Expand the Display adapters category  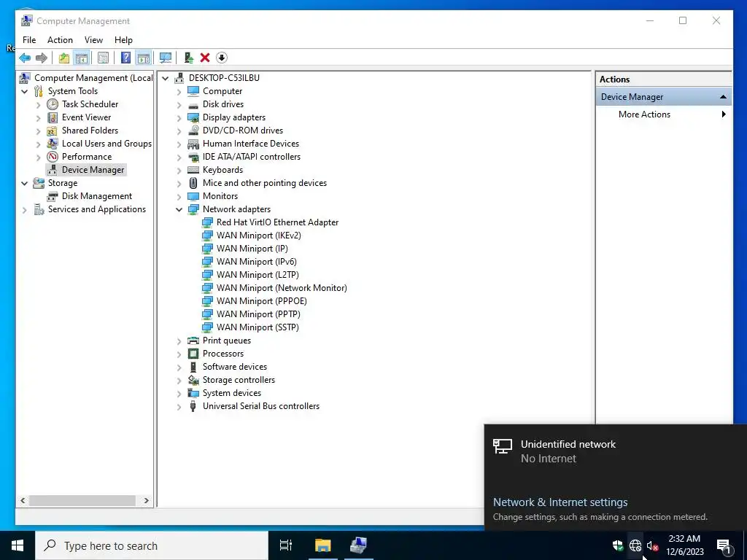coord(179,117)
